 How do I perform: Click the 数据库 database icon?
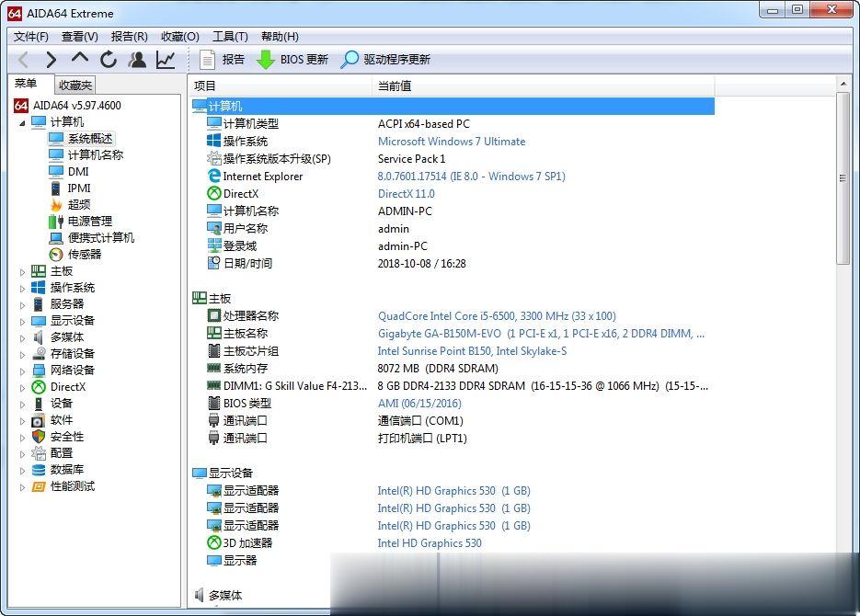tap(39, 470)
